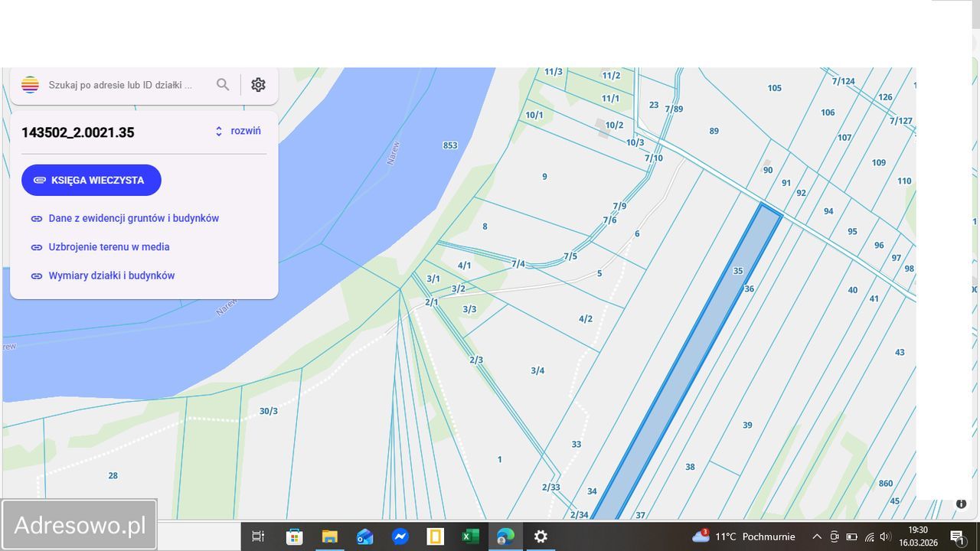Image resolution: width=980 pixels, height=551 pixels.
Task: Expand parcel details with "rozwiń"
Action: [x=238, y=131]
